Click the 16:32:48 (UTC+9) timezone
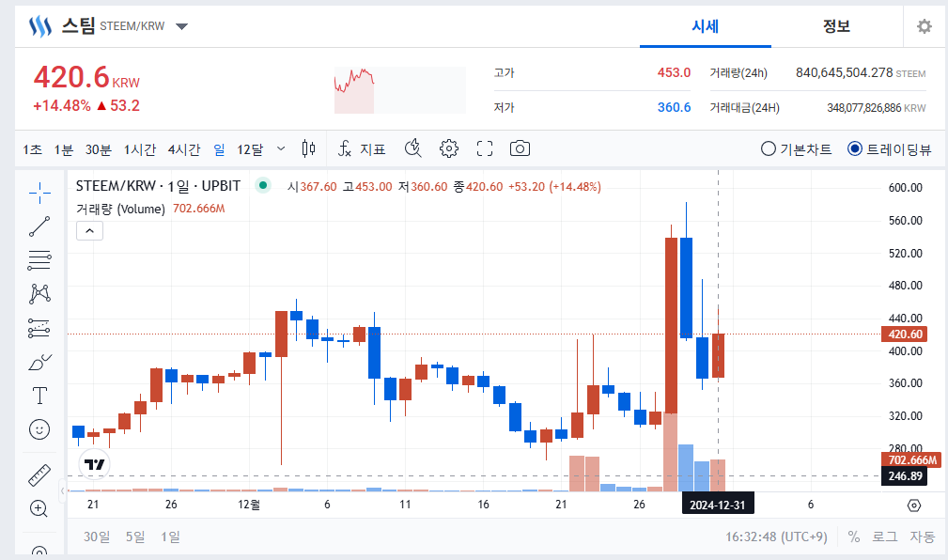This screenshot has width=948, height=560. coord(776,537)
